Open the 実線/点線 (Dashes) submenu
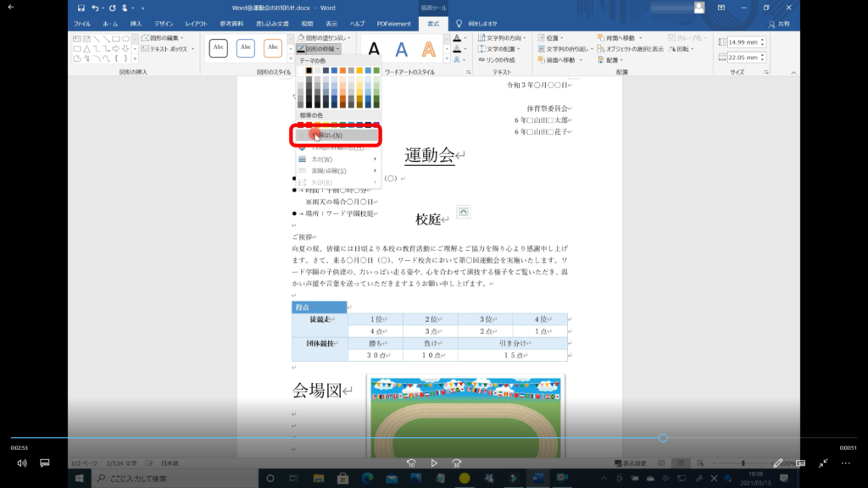868x488 pixels. pos(326,170)
